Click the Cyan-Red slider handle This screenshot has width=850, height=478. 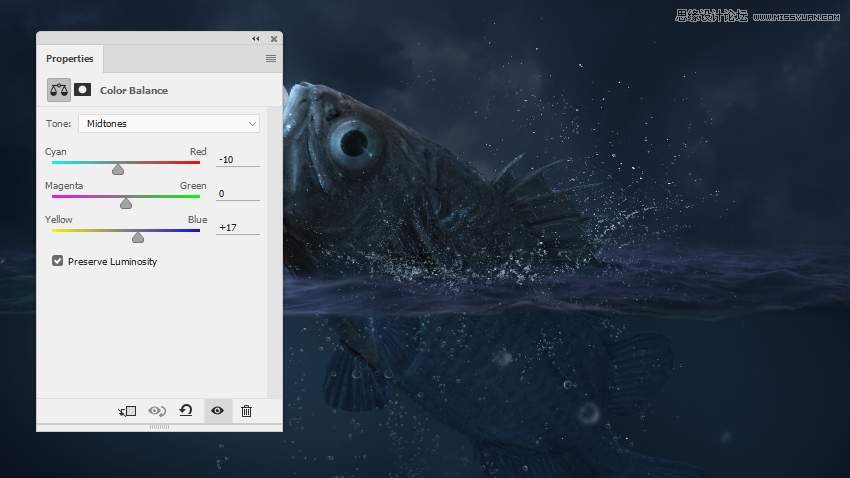(118, 170)
